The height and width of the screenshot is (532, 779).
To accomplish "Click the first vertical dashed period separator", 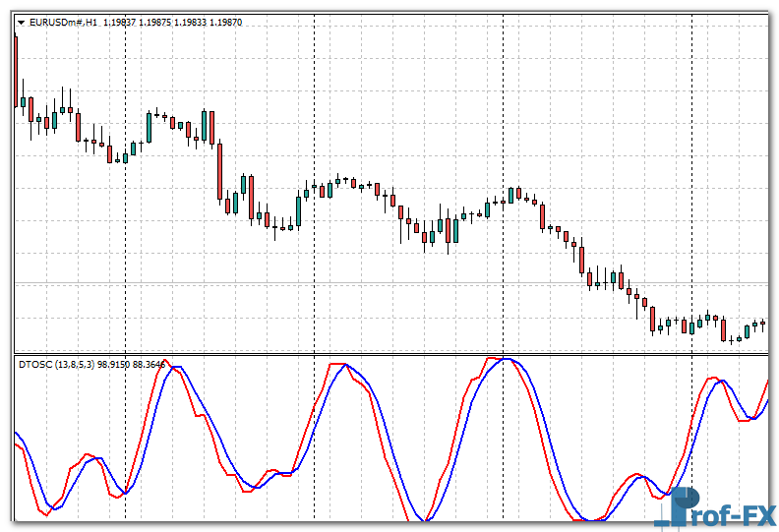I will 125,246.
